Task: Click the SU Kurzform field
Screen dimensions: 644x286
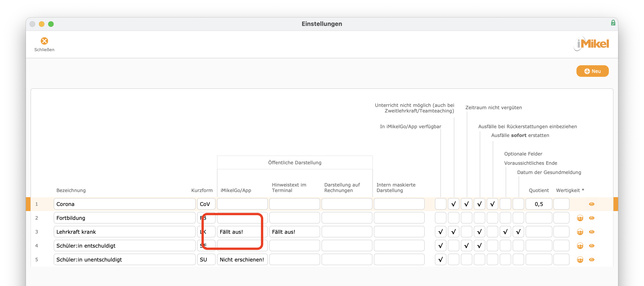Action: [206, 259]
